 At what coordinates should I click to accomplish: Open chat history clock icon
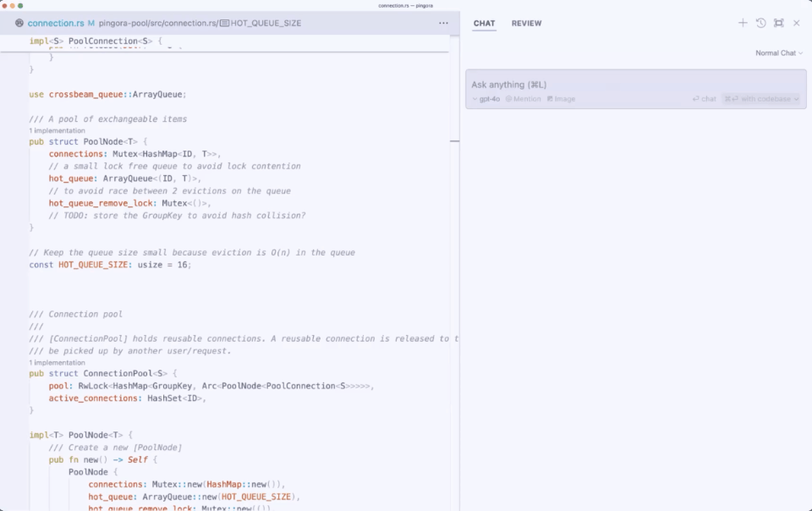(x=760, y=24)
